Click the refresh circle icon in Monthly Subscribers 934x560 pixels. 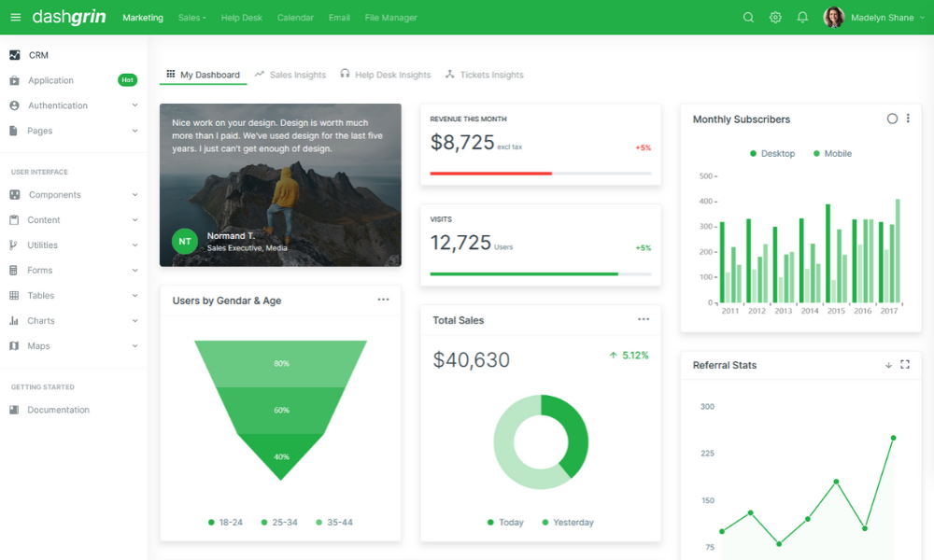892,119
